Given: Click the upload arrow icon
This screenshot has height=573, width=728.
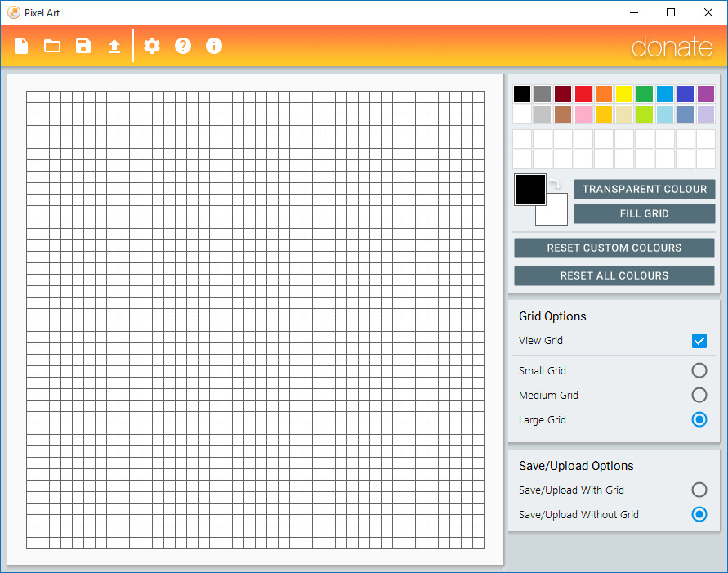Looking at the screenshot, I should pos(114,46).
